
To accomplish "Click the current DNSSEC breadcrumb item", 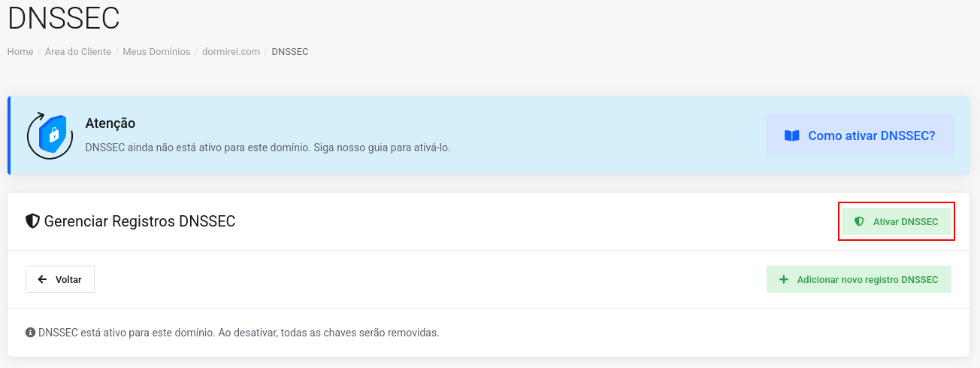I will [290, 52].
